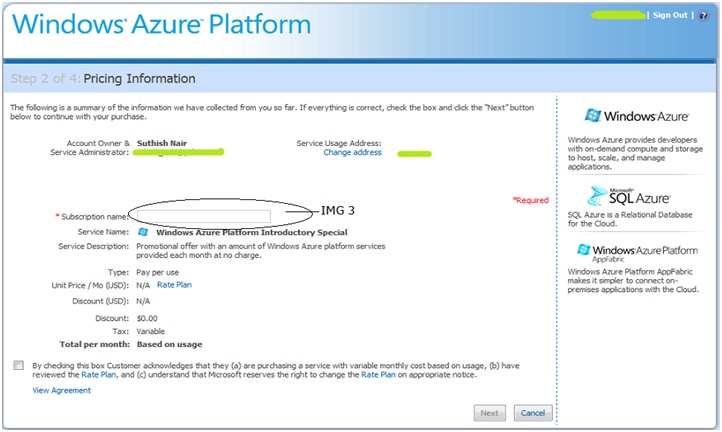Screen dimensions: 722x432
Task: Click the help question mark icon
Action: (703, 15)
